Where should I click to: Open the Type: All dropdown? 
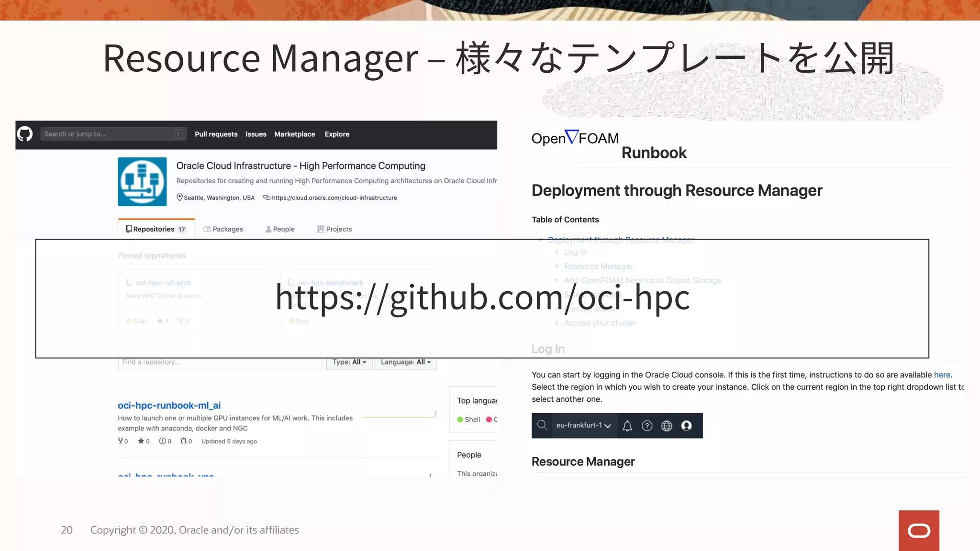(x=349, y=363)
